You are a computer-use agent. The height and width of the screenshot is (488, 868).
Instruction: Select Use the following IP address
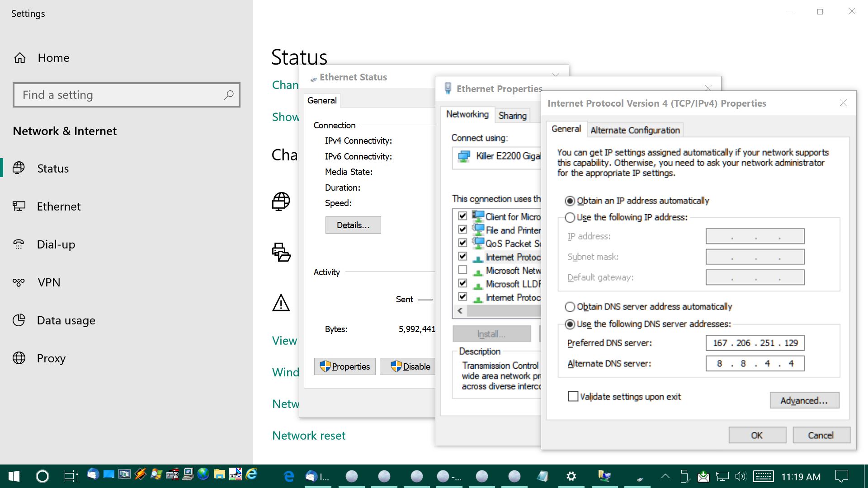click(x=570, y=217)
